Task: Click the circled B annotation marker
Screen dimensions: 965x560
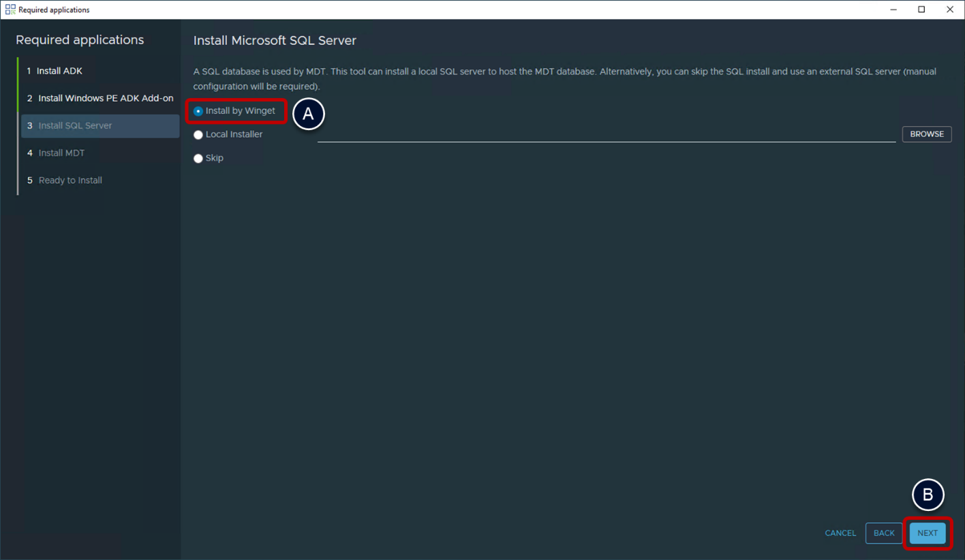Action: point(928,495)
